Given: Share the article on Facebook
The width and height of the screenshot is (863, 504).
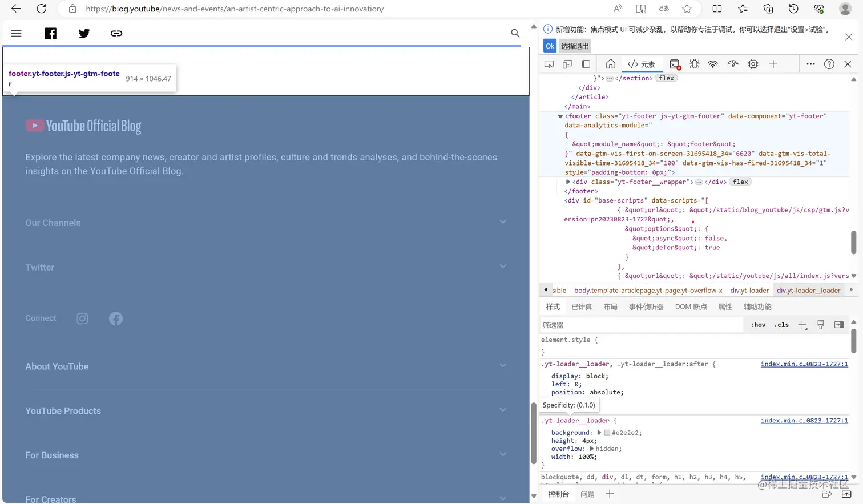Looking at the screenshot, I should tap(51, 33).
